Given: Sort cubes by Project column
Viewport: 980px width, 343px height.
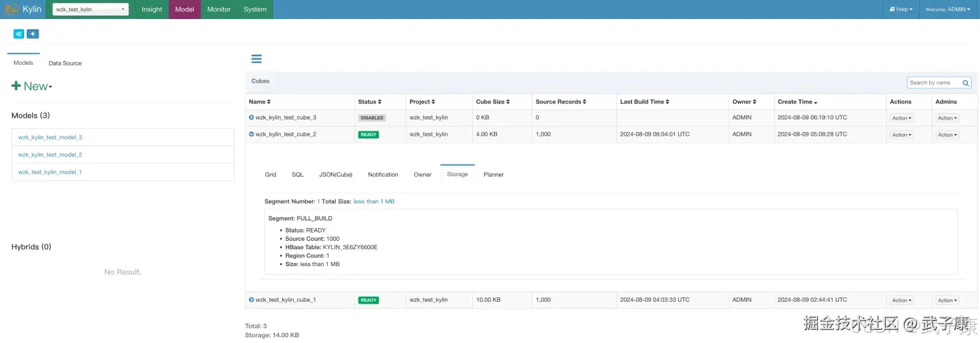Looking at the screenshot, I should click(422, 102).
